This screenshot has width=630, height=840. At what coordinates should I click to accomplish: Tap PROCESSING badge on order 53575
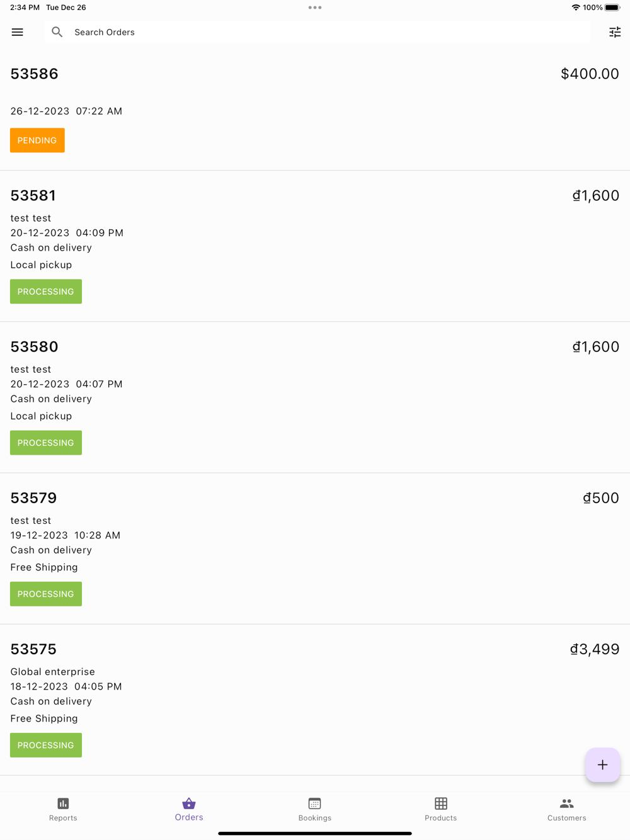click(x=46, y=745)
